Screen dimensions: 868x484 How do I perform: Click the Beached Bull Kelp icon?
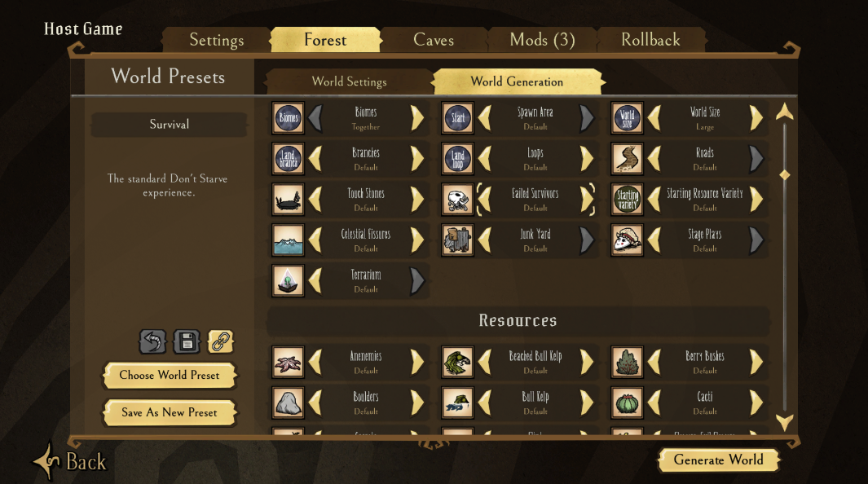click(x=458, y=362)
